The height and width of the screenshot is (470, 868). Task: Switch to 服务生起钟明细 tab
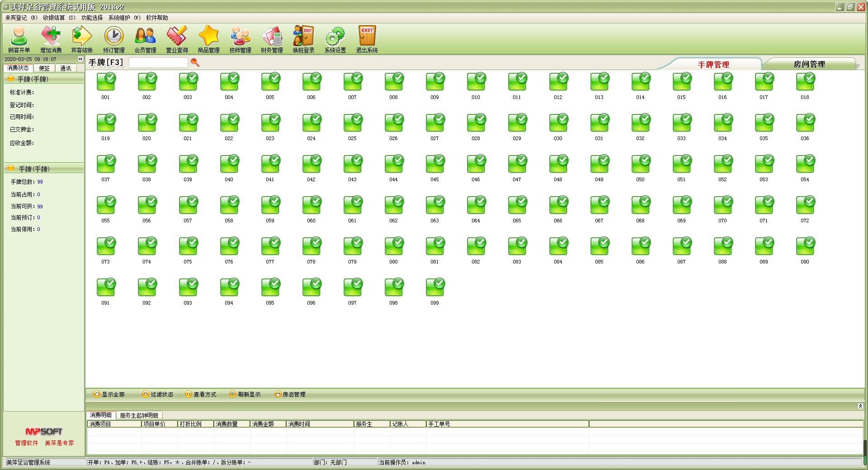coord(139,415)
